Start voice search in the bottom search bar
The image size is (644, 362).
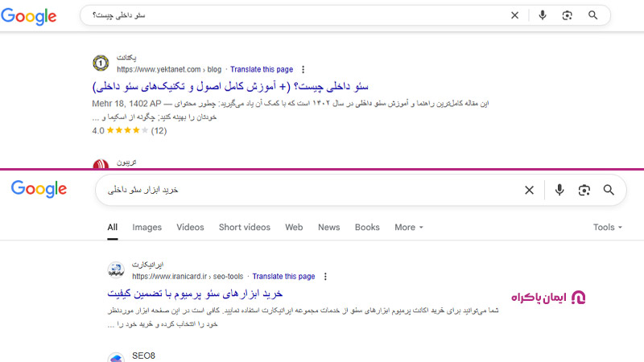pos(559,190)
